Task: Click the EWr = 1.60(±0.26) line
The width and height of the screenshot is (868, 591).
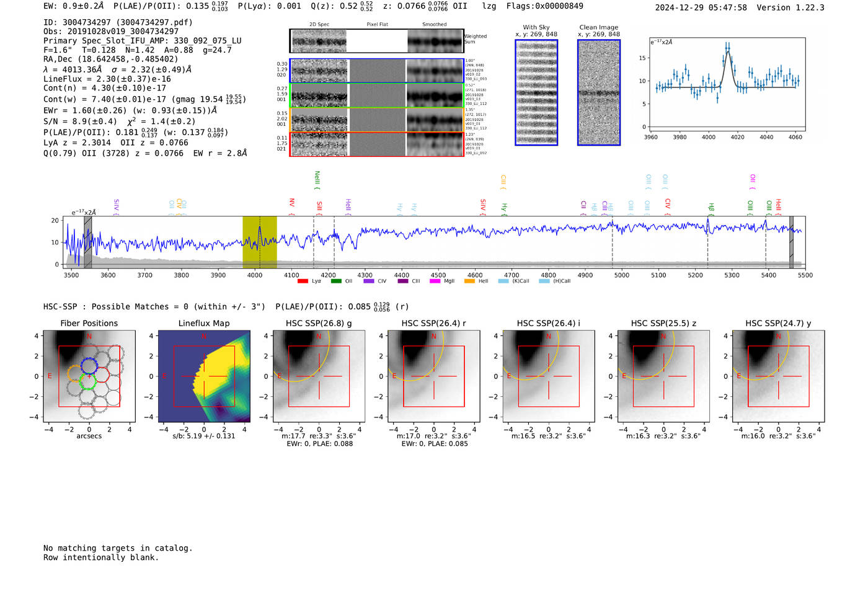Action: click(130, 110)
